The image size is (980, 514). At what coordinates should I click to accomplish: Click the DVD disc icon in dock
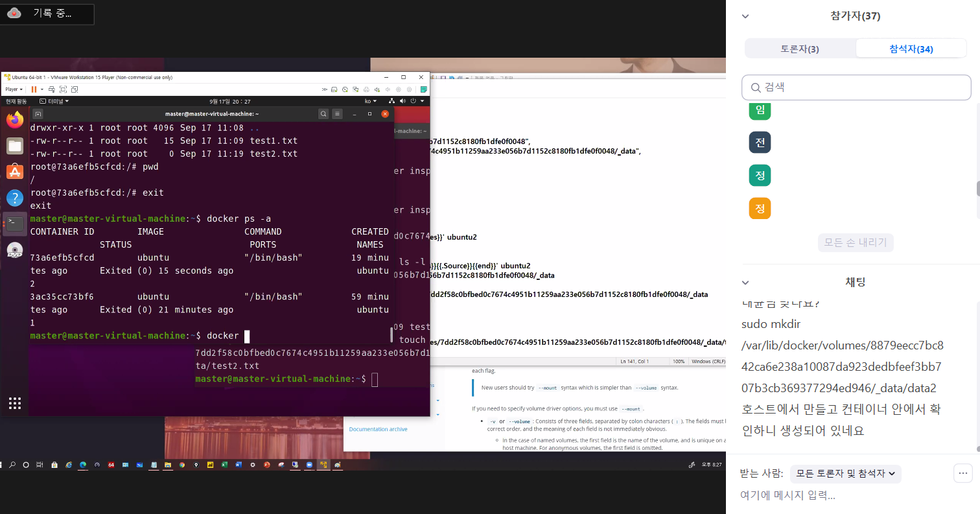(15, 250)
